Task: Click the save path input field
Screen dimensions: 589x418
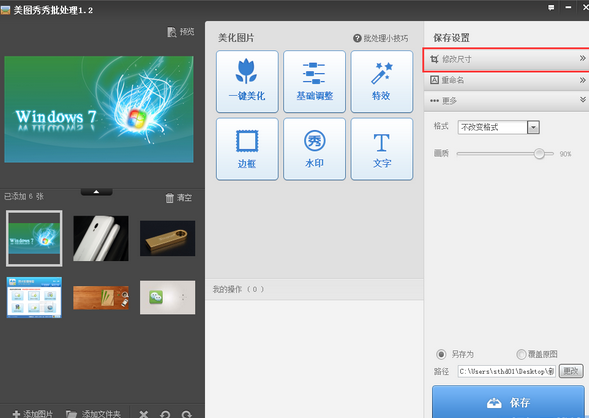Action: pyautogui.click(x=506, y=371)
